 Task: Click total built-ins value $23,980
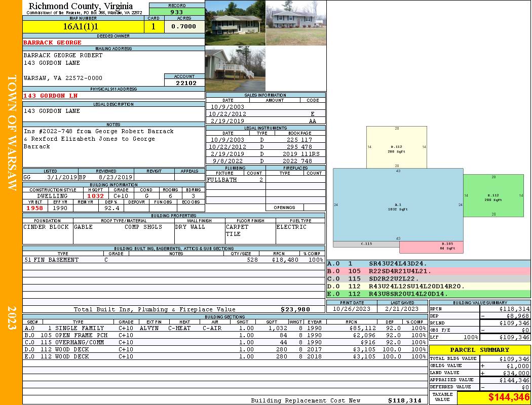coord(295,309)
